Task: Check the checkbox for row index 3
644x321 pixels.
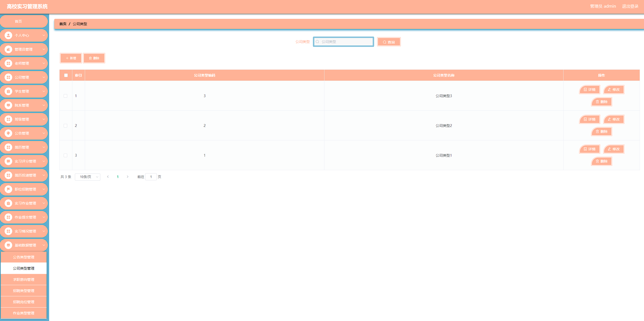Action: coord(65,155)
